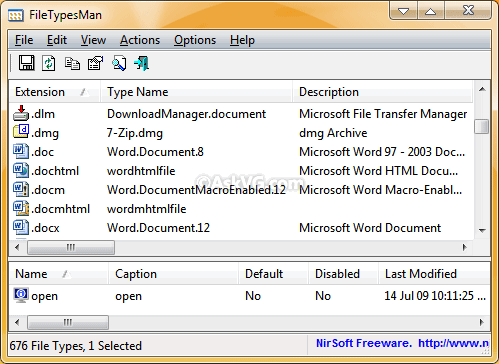Select the .doc Word icon
This screenshot has height=364, width=499.
[21, 151]
